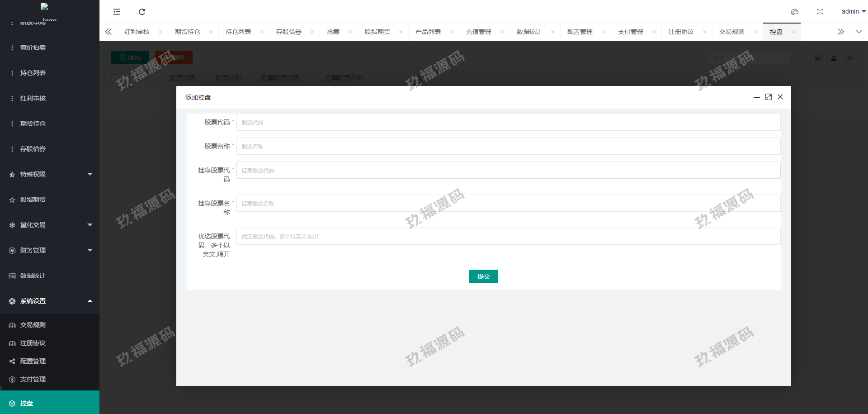Switch to the 数据统计 tab
The height and width of the screenshot is (414, 868).
(x=529, y=32)
